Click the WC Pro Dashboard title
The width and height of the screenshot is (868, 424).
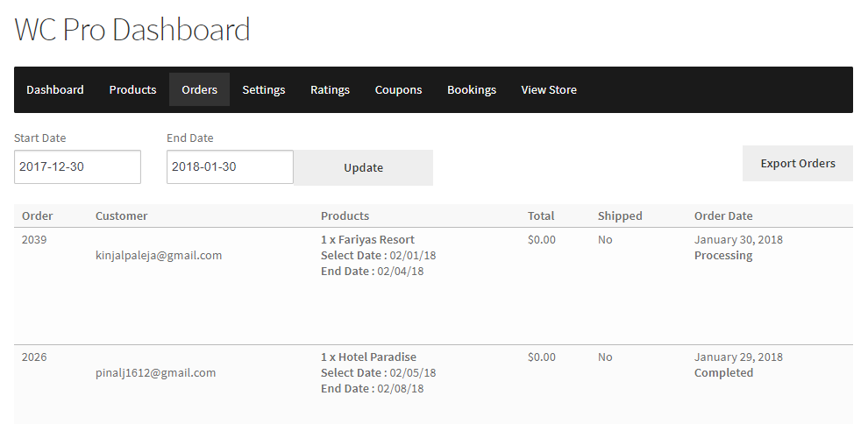(x=132, y=30)
